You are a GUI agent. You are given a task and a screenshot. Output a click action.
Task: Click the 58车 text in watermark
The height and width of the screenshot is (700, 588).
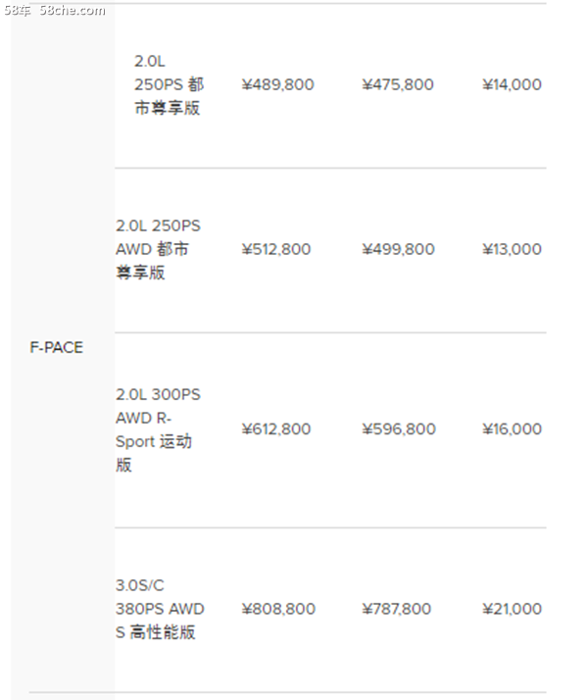coord(17,10)
